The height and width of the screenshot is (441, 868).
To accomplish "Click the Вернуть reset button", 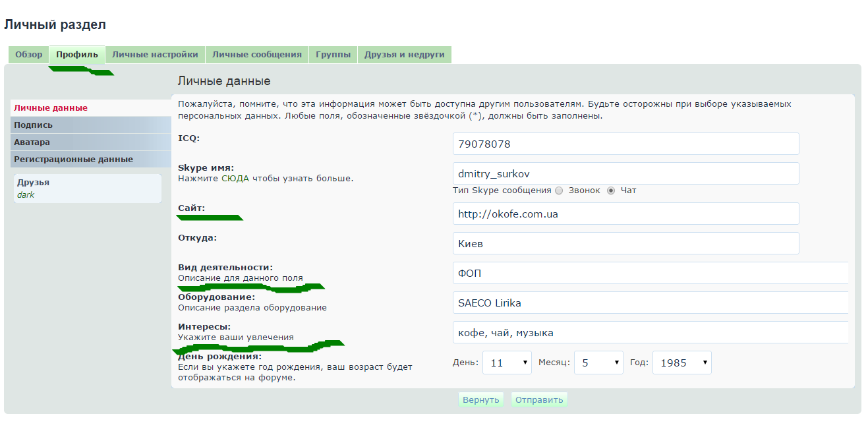I will (x=480, y=400).
